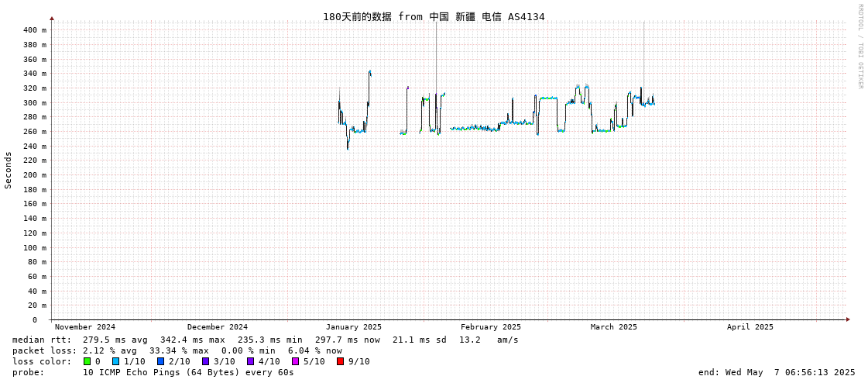Click the '140 m' y-axis tick label
This screenshot has height=383, width=868.
[x=35, y=219]
